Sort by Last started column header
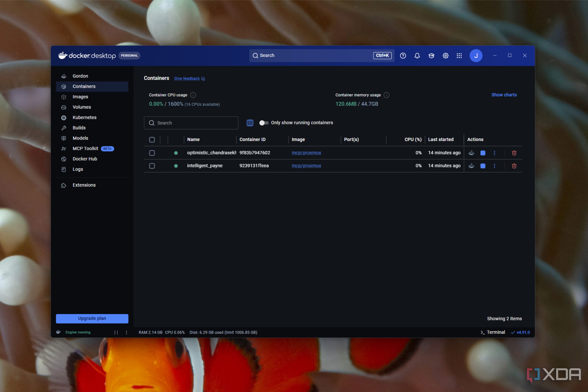The image size is (588, 392). pyautogui.click(x=440, y=140)
